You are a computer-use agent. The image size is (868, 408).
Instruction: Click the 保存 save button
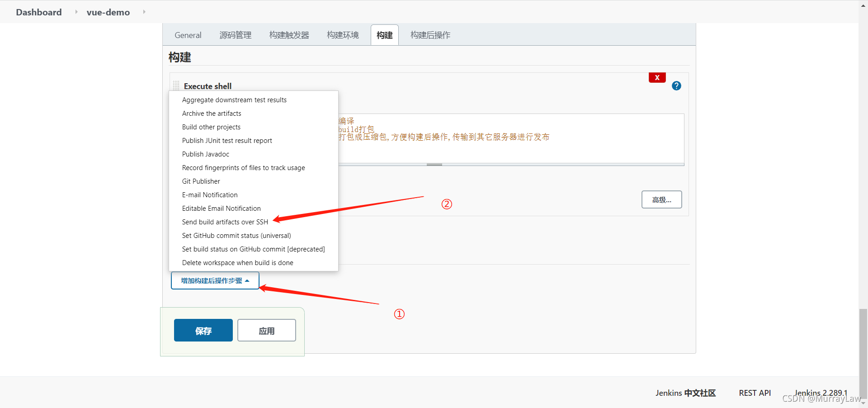[x=203, y=331]
